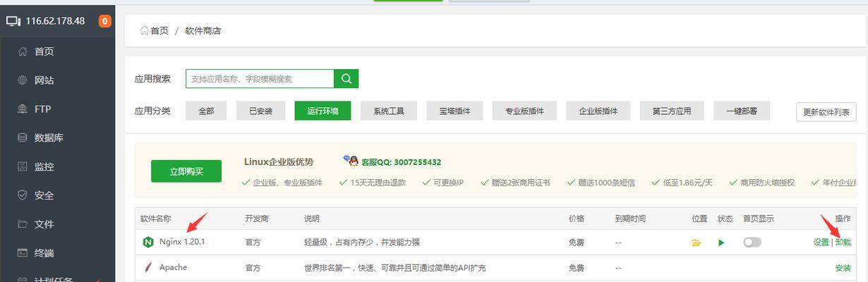The height and width of the screenshot is (282, 868).
Task: Click the terminal icon beside 终端
Action: (23, 253)
